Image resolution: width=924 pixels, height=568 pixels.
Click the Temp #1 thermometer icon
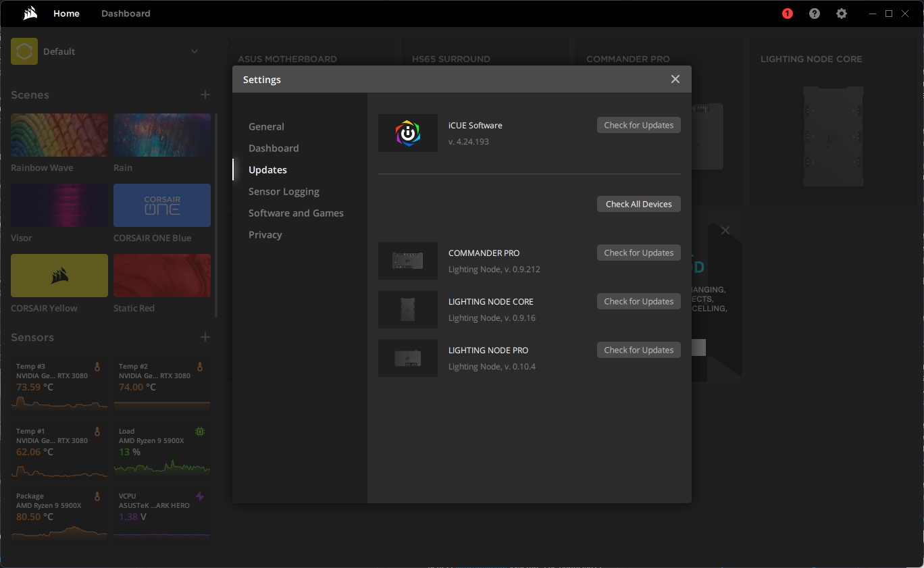[x=97, y=431]
